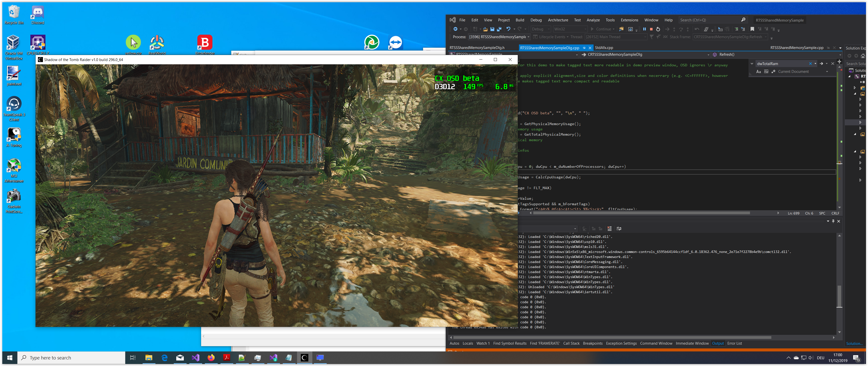Screen dimensions: 868x366
Task: Toggle Match whole word option
Action: pyautogui.click(x=766, y=71)
